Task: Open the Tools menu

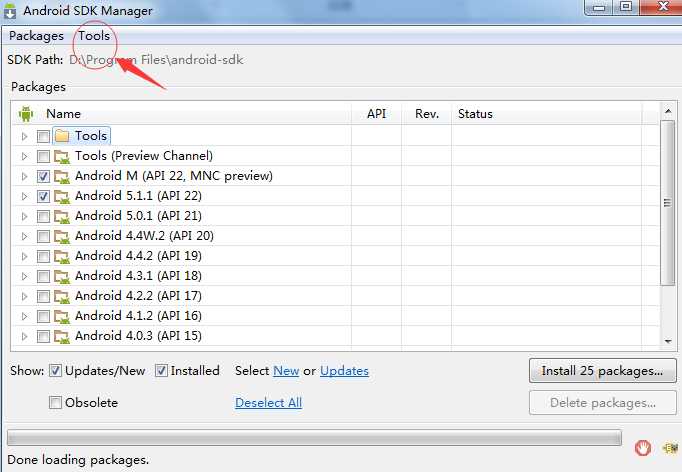Action: point(94,36)
